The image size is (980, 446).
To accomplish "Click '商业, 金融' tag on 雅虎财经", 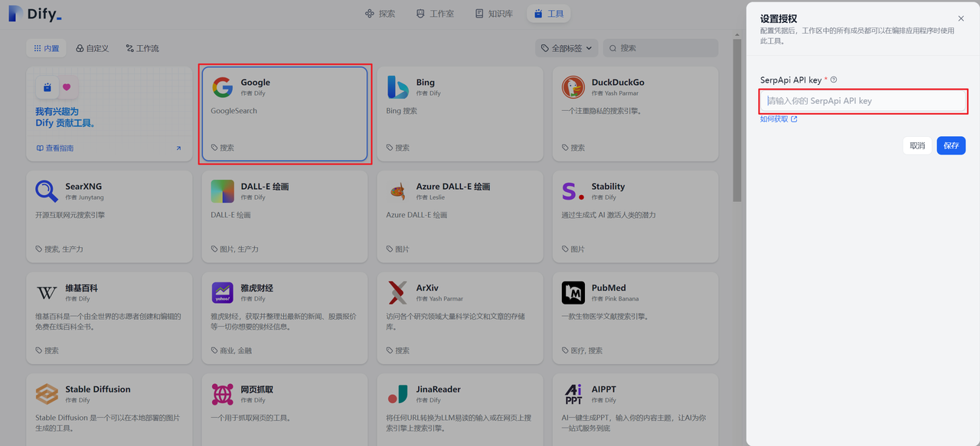I will pos(236,350).
